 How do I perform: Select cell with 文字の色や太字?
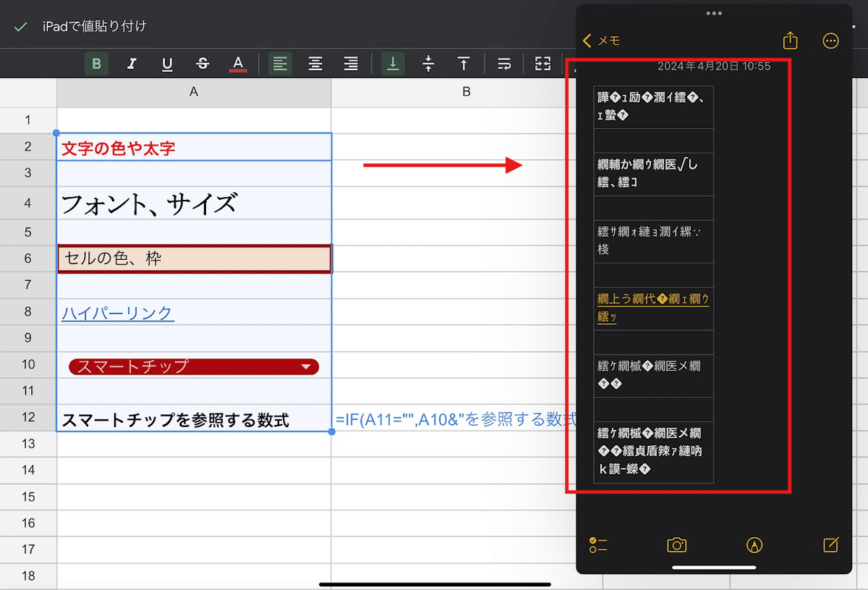click(x=194, y=148)
